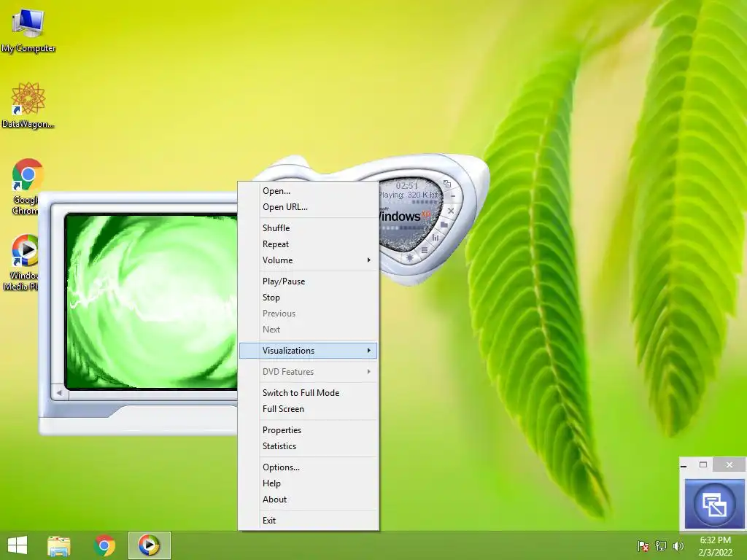Click the folder open-file icon on skin player
Image resolution: width=747 pixels, height=560 pixels.
444,225
